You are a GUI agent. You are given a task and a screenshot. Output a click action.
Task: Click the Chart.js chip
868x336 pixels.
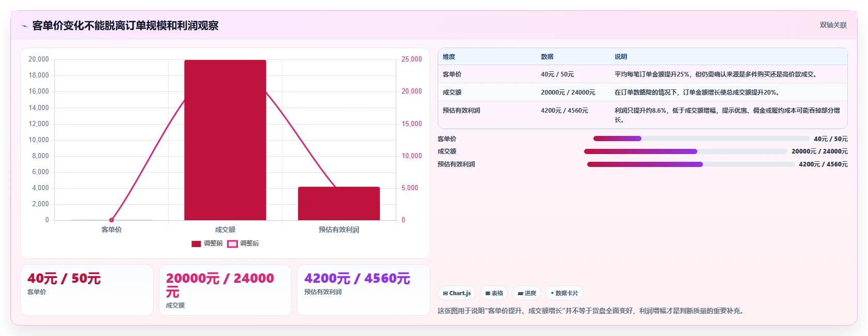457,293
